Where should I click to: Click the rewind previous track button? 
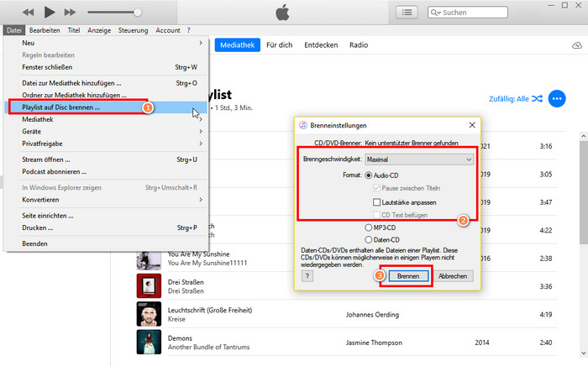(x=28, y=13)
